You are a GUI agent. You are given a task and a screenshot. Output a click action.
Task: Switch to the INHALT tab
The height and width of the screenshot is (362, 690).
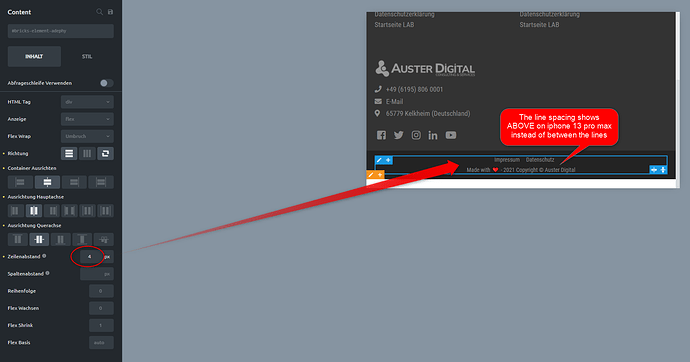[34, 56]
